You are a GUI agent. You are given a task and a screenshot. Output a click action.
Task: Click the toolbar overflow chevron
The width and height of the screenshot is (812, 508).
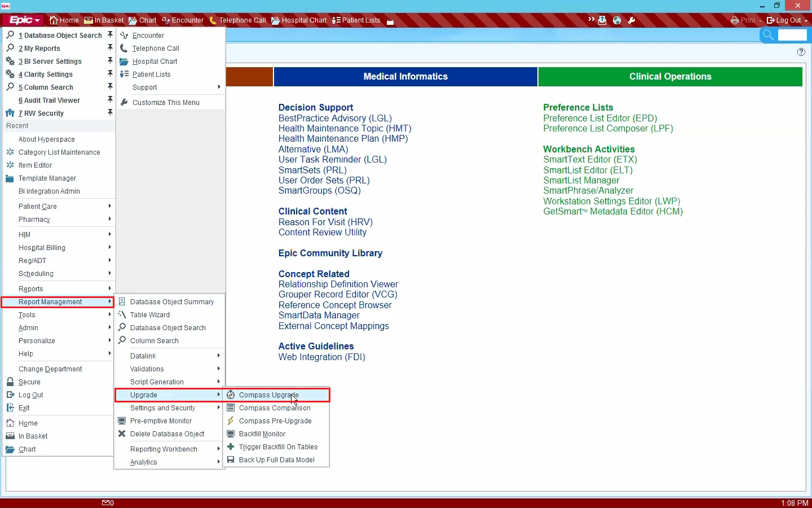(x=591, y=20)
